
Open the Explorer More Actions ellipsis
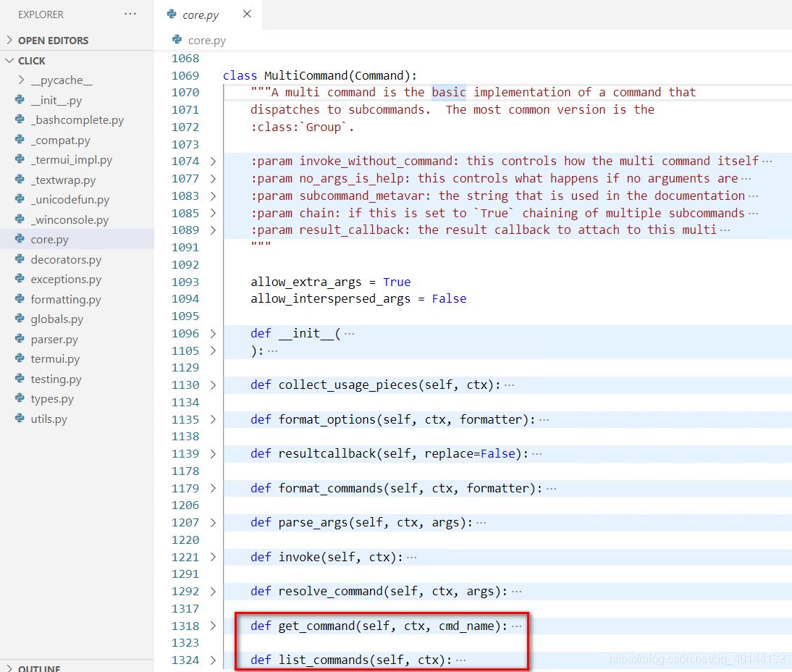[x=130, y=13]
